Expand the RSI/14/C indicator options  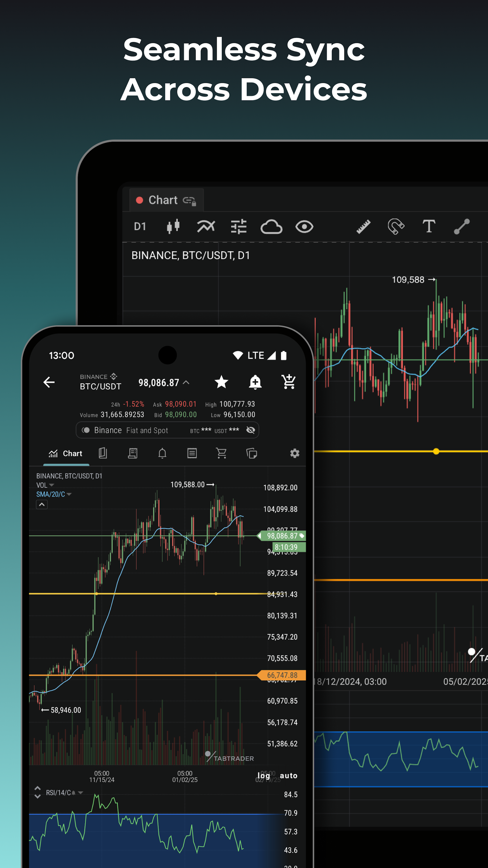pyautogui.click(x=80, y=792)
